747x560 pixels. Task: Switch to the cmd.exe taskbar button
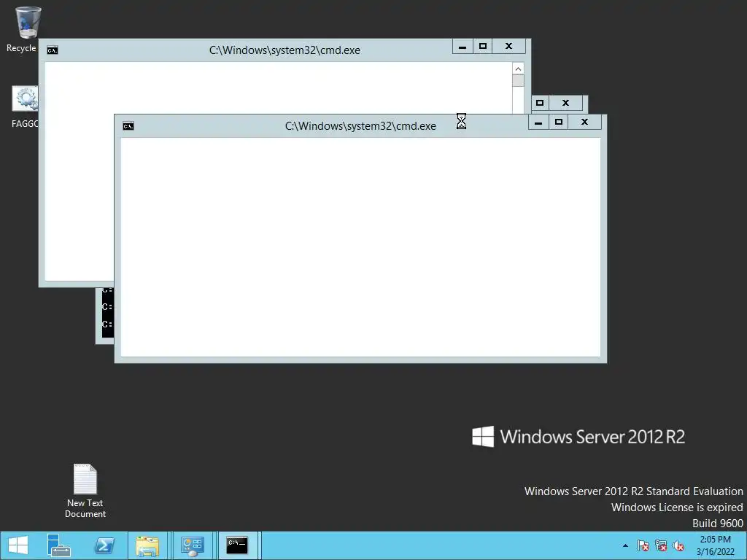pyautogui.click(x=237, y=545)
